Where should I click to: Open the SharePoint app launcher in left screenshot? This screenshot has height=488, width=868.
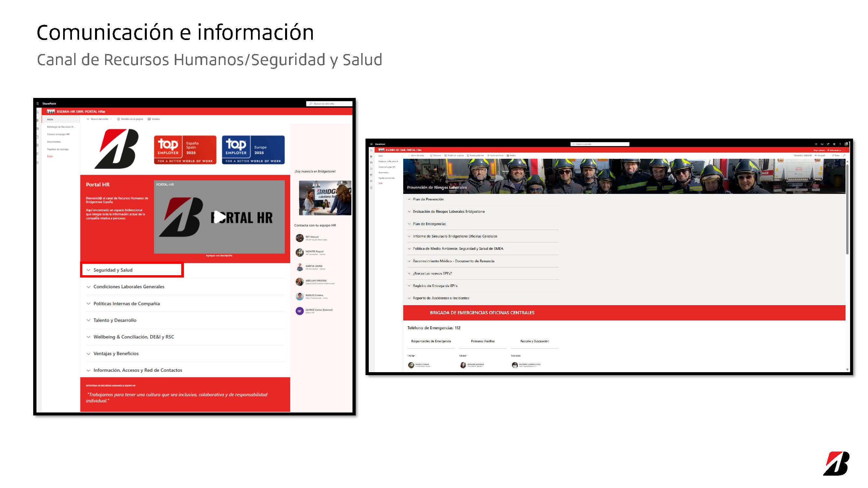coord(38,103)
